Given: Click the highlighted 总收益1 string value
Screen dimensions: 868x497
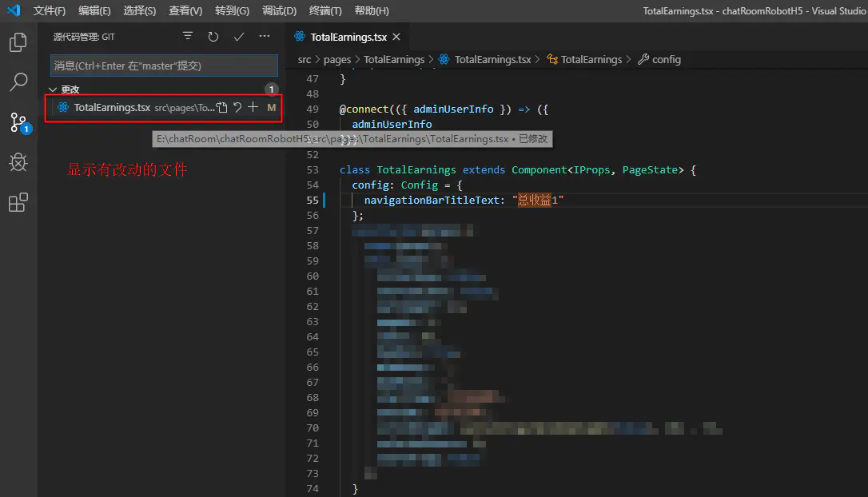Looking at the screenshot, I should point(538,200).
